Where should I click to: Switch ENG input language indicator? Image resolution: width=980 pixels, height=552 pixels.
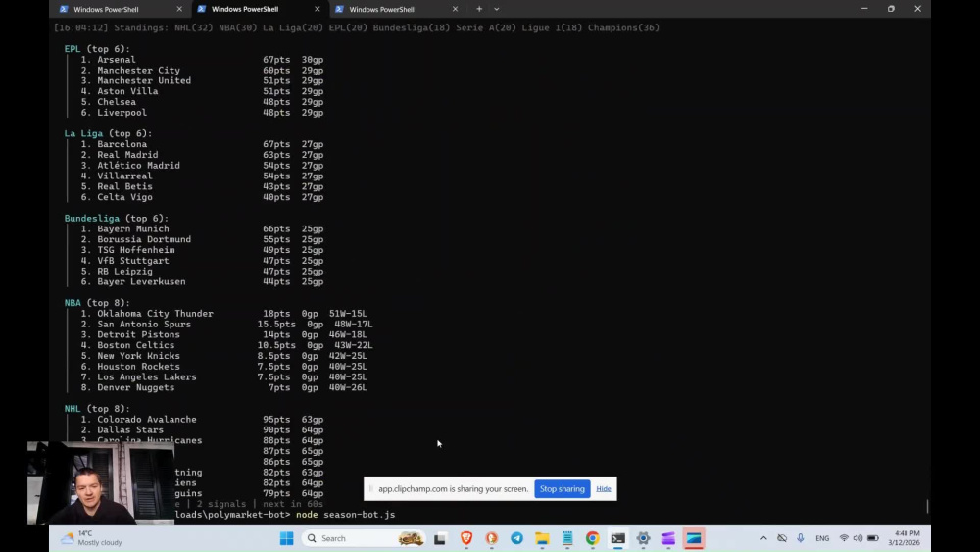tap(822, 538)
